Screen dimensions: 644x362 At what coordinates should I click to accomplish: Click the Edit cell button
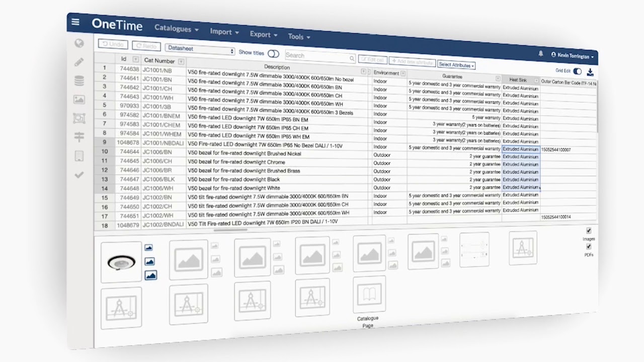(x=372, y=60)
